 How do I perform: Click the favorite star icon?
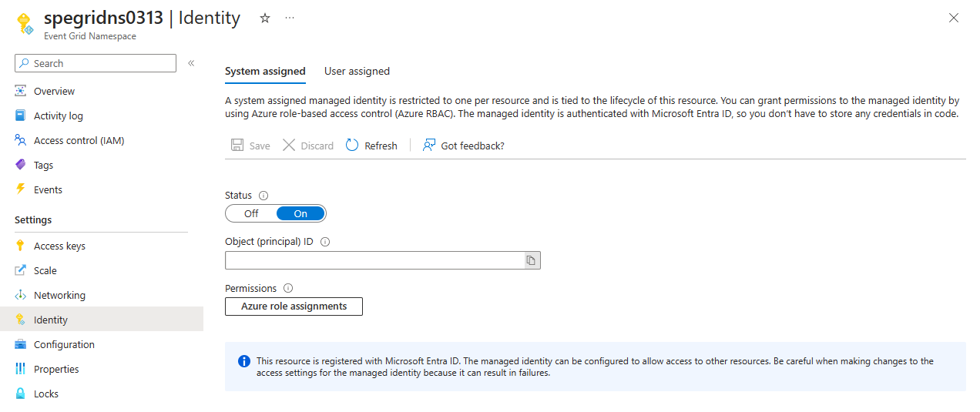point(265,18)
